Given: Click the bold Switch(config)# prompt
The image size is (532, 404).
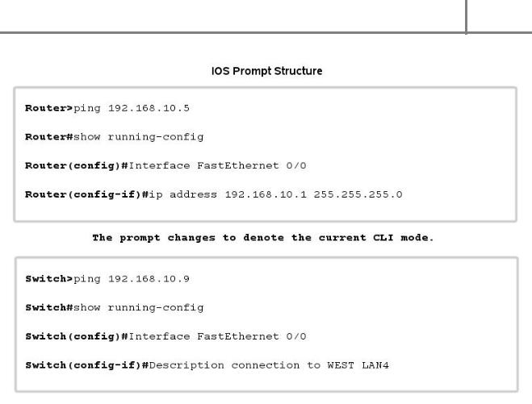Looking at the screenshot, I should pyautogui.click(x=77, y=336).
